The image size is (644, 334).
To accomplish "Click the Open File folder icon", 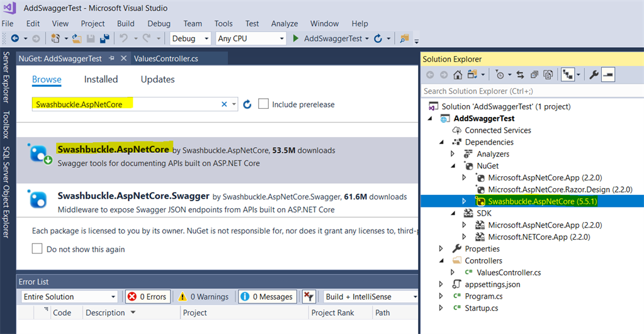I will tap(76, 38).
